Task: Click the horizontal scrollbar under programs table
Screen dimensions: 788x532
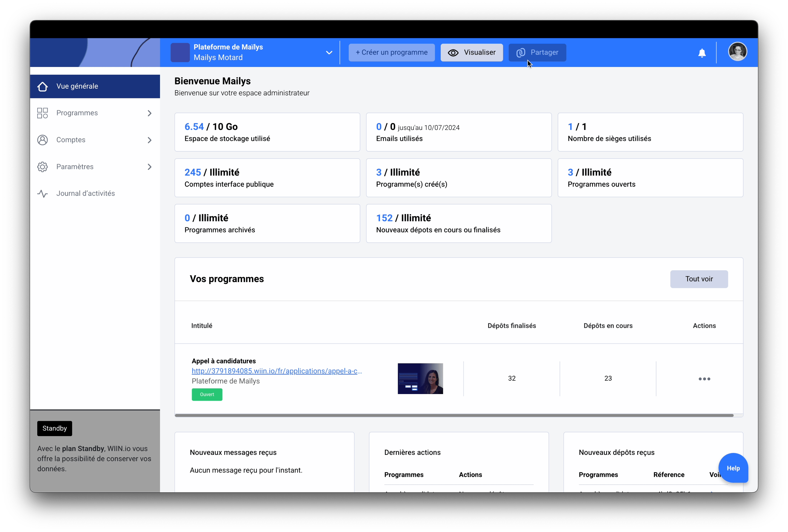Action: click(454, 415)
